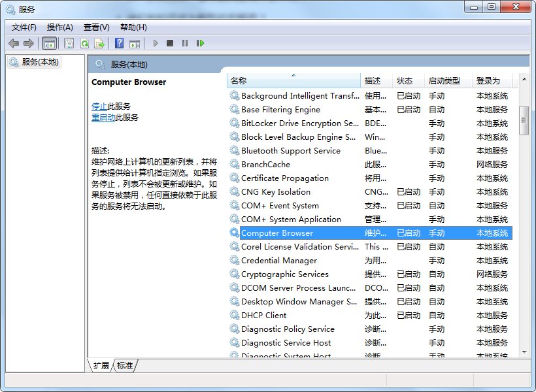Select the DHCP Client service row

tap(263, 316)
